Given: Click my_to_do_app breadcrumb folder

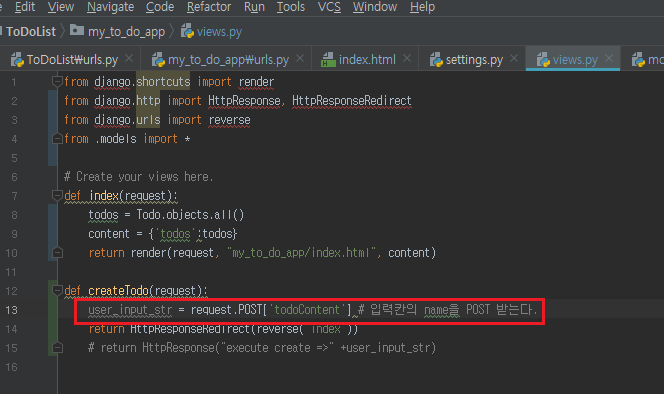Looking at the screenshot, I should coord(126,32).
